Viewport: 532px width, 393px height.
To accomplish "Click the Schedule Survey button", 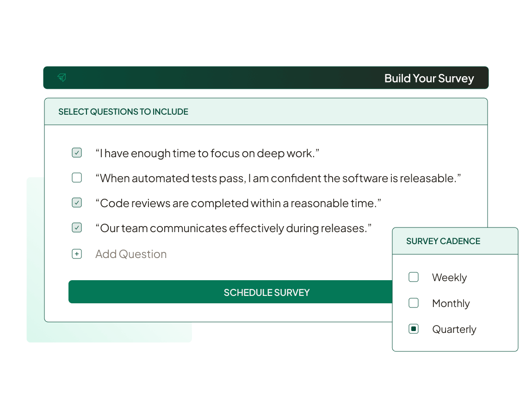I will pyautogui.click(x=266, y=292).
